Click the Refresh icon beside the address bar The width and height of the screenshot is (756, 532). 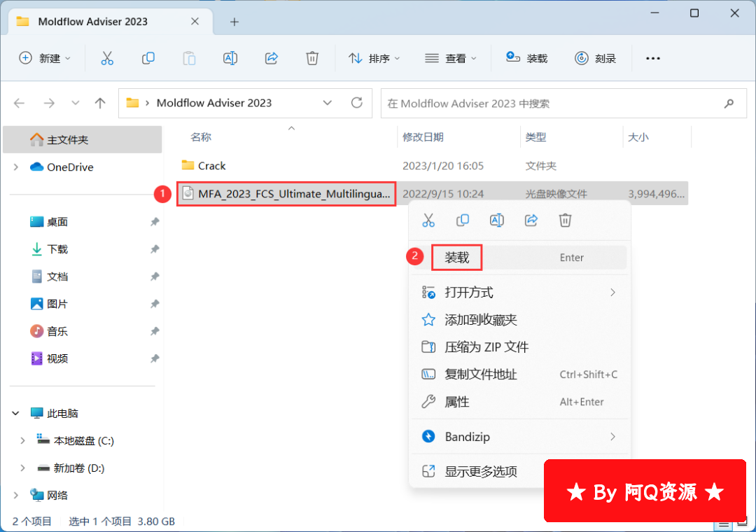click(x=357, y=103)
